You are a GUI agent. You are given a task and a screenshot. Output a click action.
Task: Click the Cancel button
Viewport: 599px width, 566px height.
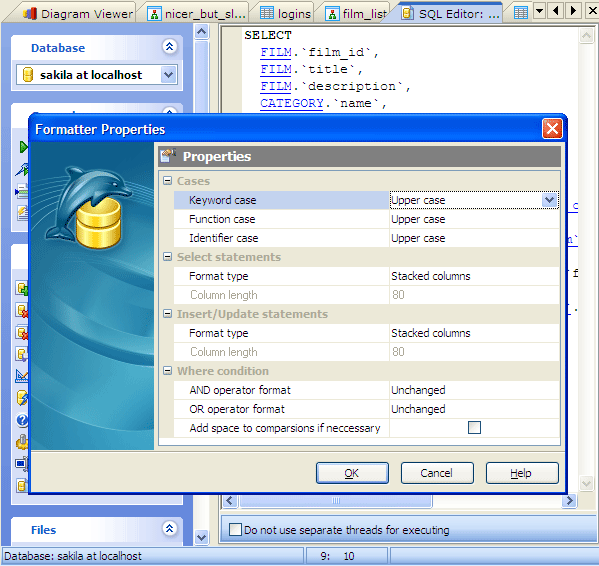point(437,473)
